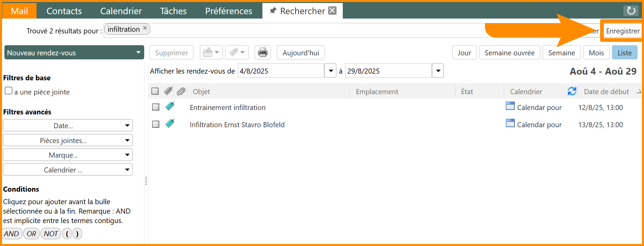Switch to the Contacts tab
This screenshot has height=246, width=644.
point(64,11)
